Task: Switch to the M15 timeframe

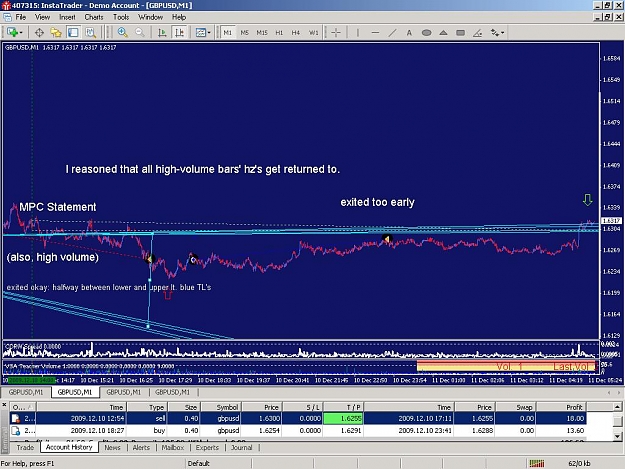Action: point(262,33)
